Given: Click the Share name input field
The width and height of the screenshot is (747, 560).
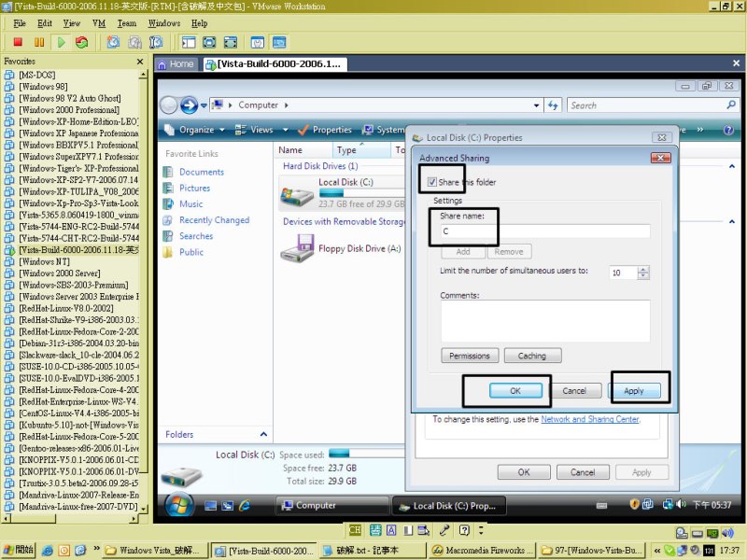Looking at the screenshot, I should (545, 231).
